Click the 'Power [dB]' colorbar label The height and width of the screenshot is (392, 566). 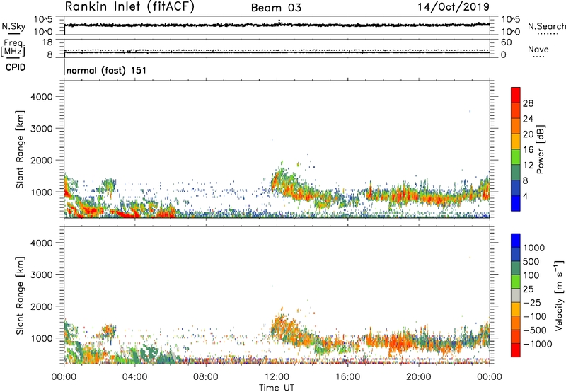point(540,149)
